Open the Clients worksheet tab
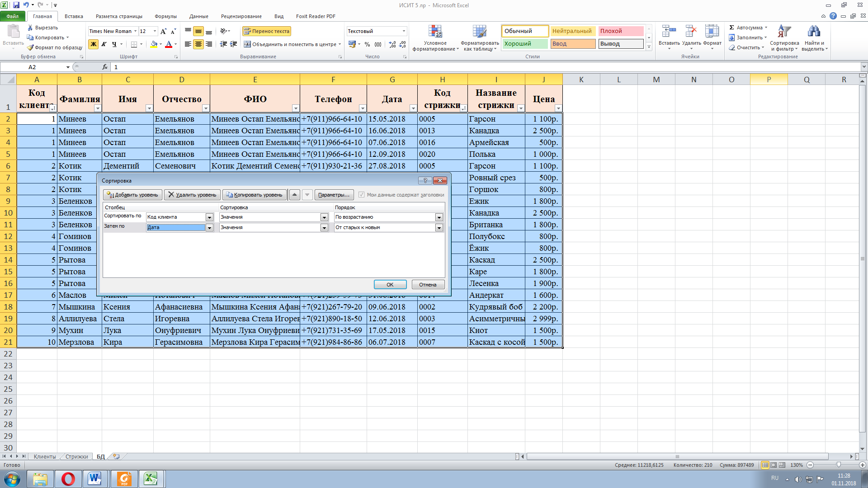Screen dimensions: 868x488 pyautogui.click(x=44, y=457)
